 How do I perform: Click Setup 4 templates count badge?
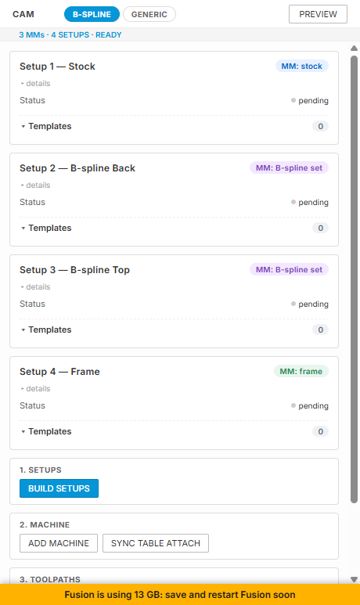click(x=320, y=431)
